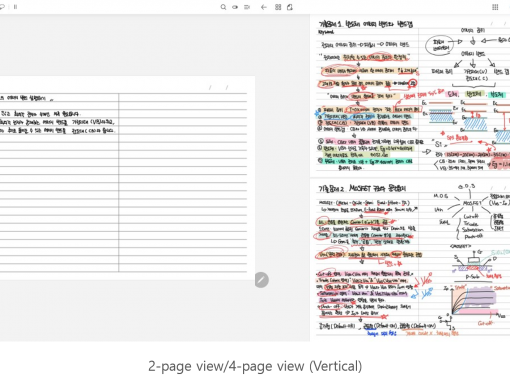Click the video camera icon in toolbar
The width and height of the screenshot is (510, 382).
(247, 7)
